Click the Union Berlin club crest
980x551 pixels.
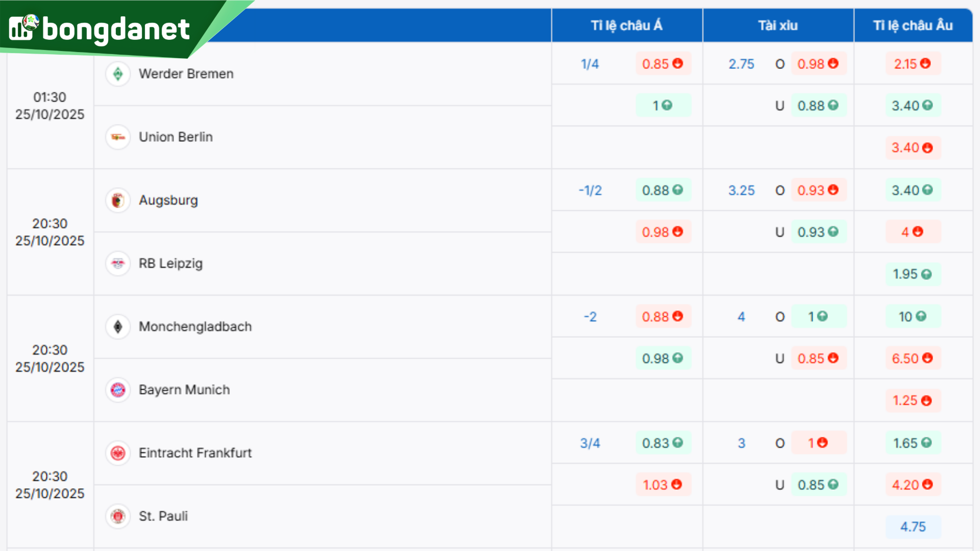tap(118, 137)
